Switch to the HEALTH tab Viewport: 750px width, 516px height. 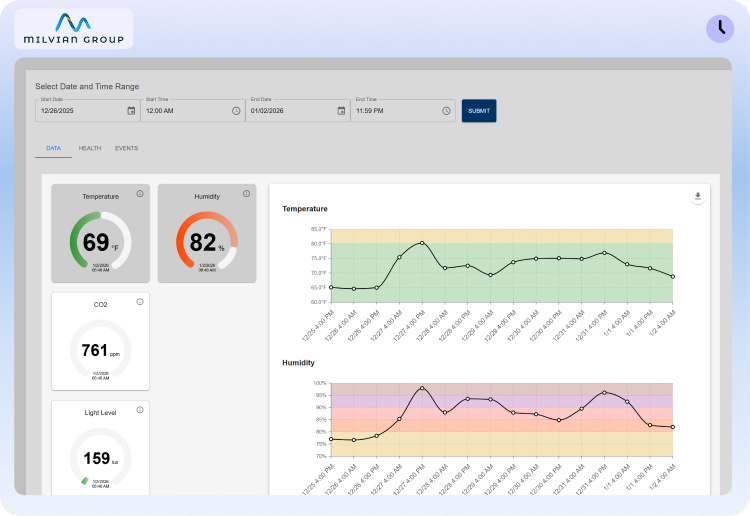pyautogui.click(x=90, y=148)
